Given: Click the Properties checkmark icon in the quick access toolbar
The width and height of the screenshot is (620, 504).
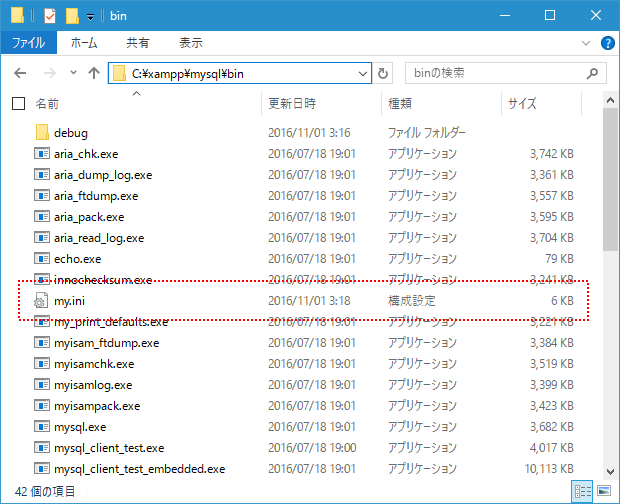Looking at the screenshot, I should click(x=50, y=16).
